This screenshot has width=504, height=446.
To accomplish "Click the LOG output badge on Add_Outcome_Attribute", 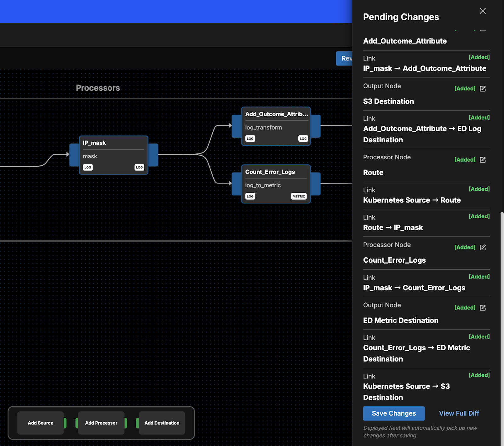I will (x=303, y=139).
